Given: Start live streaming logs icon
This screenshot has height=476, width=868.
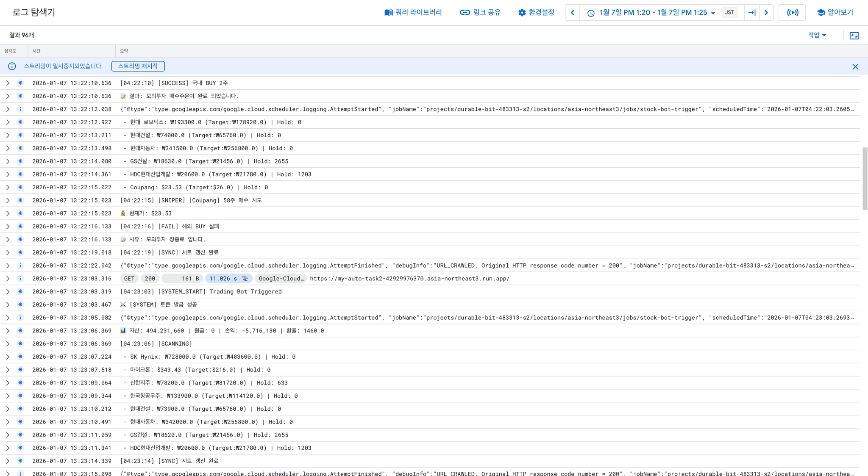Looking at the screenshot, I should coord(792,13).
